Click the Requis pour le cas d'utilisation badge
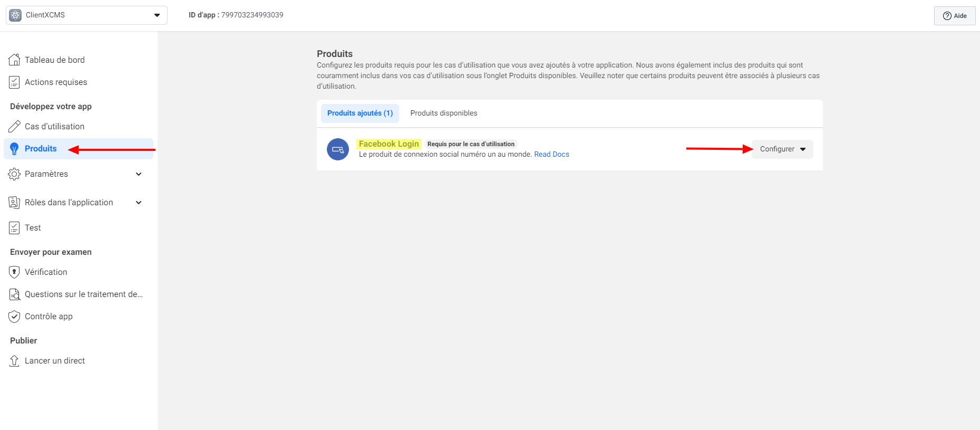Screen dimensions: 980x430 click(471, 144)
